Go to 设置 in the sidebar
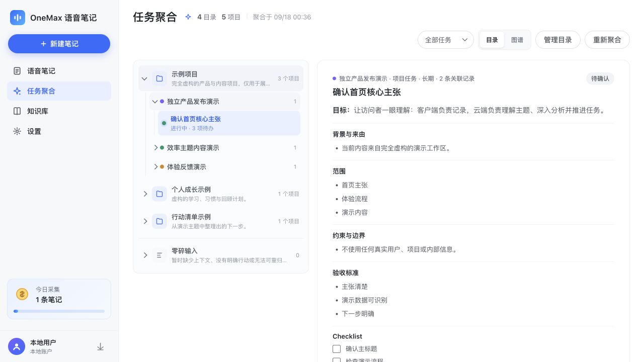This screenshot has height=362, width=644. coord(59,131)
